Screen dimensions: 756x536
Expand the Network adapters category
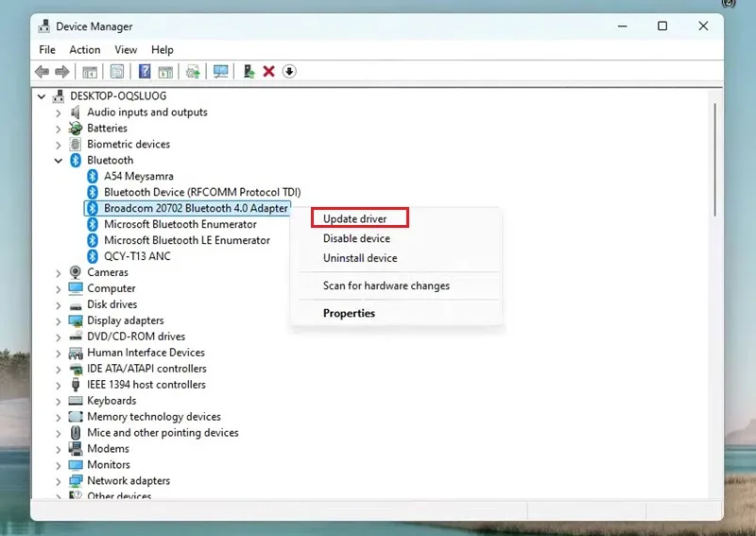pyautogui.click(x=59, y=481)
